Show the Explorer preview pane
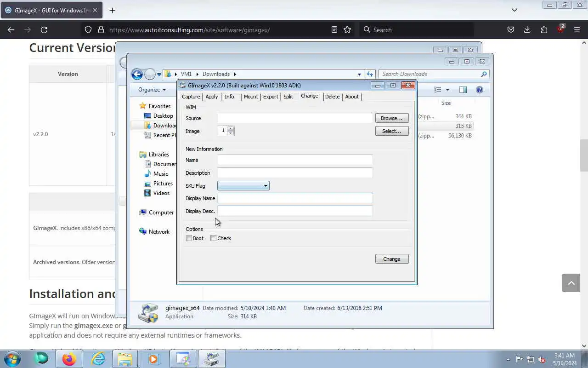 pyautogui.click(x=463, y=90)
